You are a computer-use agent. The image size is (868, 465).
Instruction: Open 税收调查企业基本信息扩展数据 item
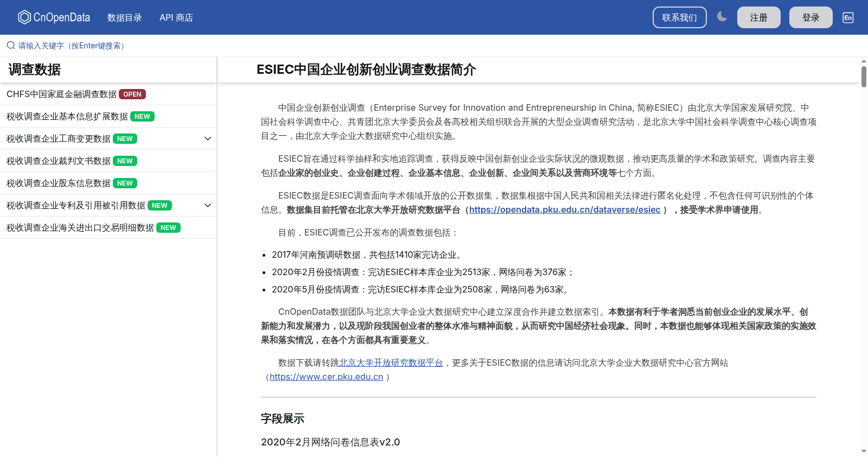pyautogui.click(x=108, y=116)
